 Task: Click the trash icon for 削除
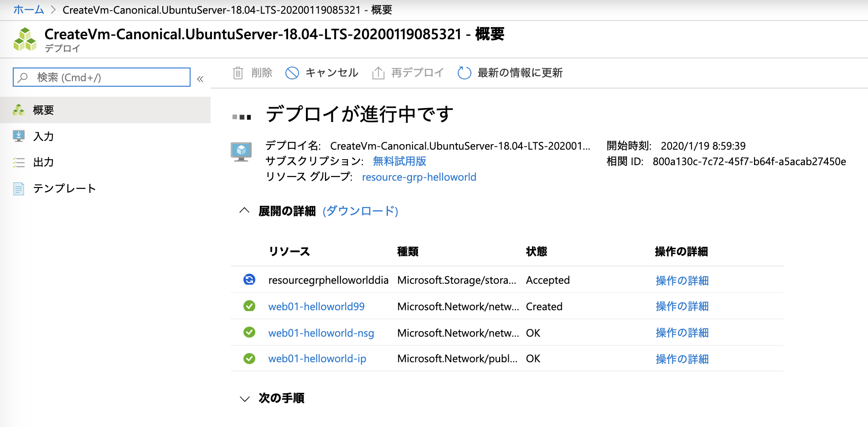click(238, 73)
